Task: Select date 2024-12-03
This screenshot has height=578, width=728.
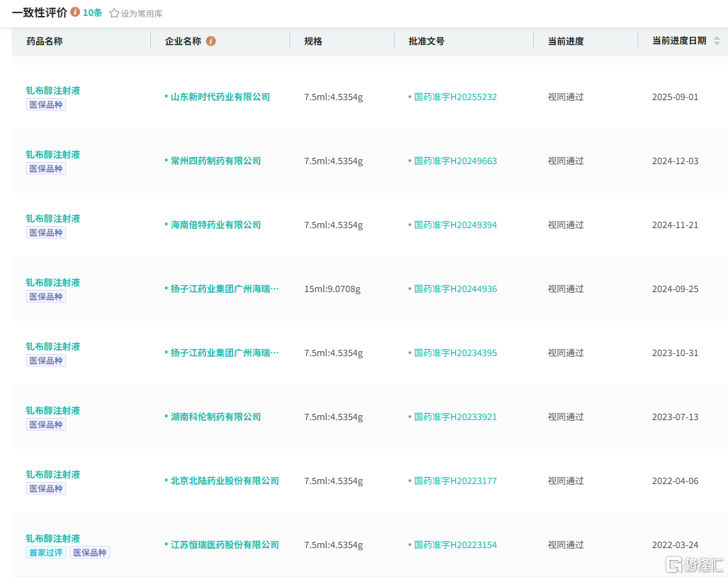Action: click(675, 161)
